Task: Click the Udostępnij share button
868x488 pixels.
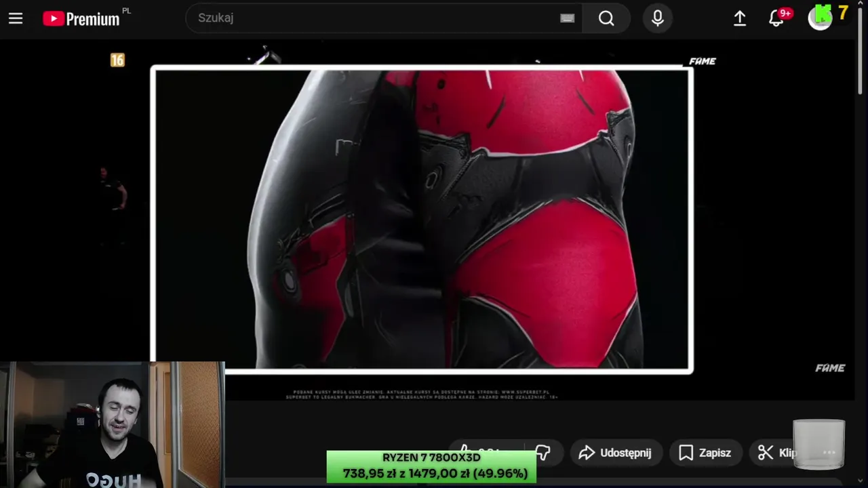Action: [x=616, y=453]
